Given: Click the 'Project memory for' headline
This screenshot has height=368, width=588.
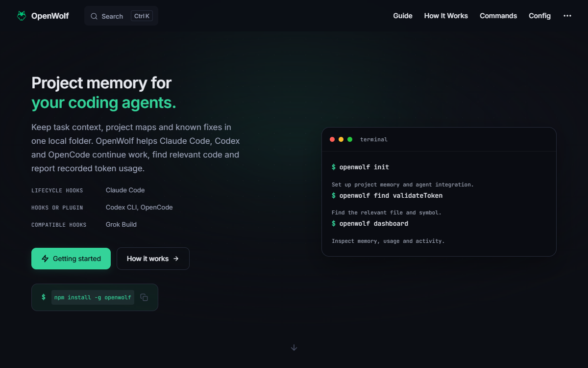Looking at the screenshot, I should coord(101,83).
